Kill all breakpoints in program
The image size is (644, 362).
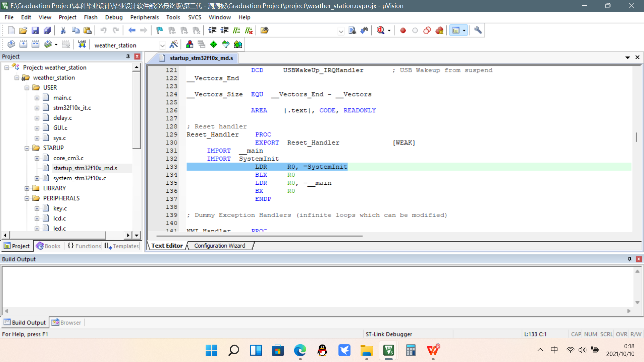[x=439, y=30]
